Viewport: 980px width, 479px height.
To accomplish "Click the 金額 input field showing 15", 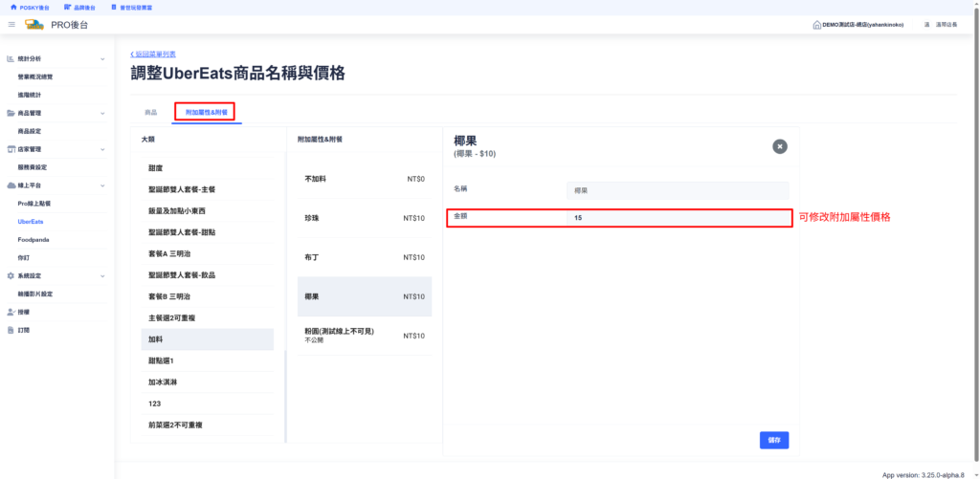I will click(677, 218).
